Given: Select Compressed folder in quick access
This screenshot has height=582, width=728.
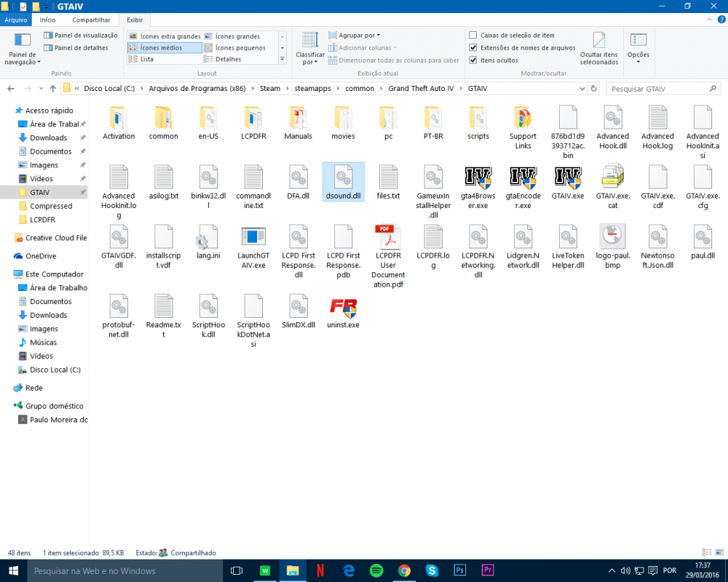Looking at the screenshot, I should 51,206.
